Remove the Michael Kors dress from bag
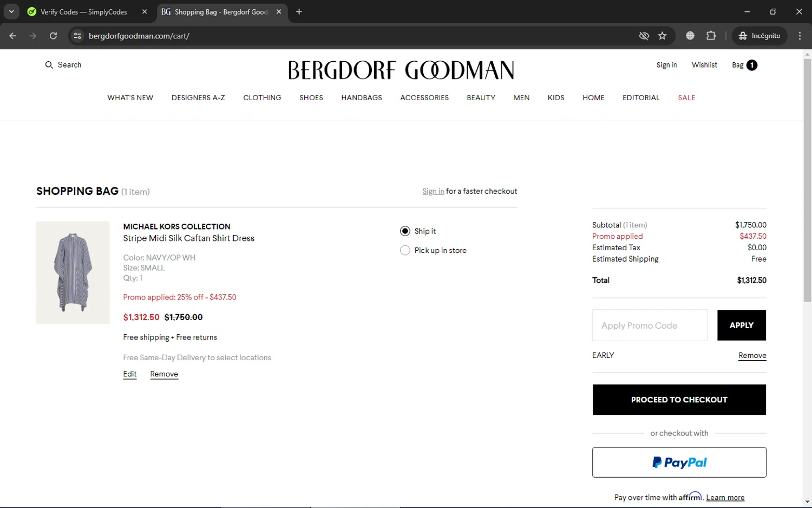Image resolution: width=812 pixels, height=508 pixels. [x=164, y=374]
